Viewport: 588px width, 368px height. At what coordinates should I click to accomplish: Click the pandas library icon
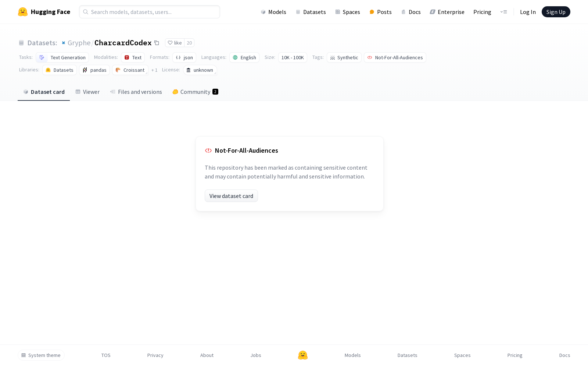pos(85,70)
